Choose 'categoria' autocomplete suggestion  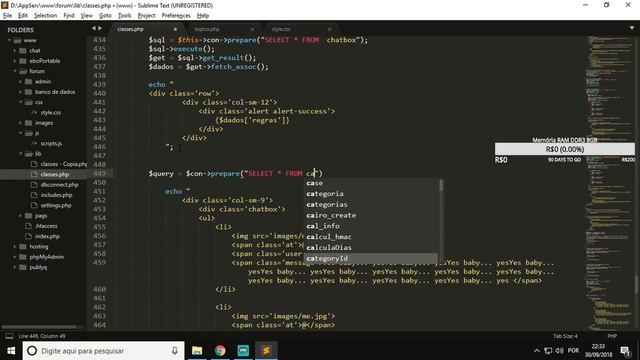(371, 194)
